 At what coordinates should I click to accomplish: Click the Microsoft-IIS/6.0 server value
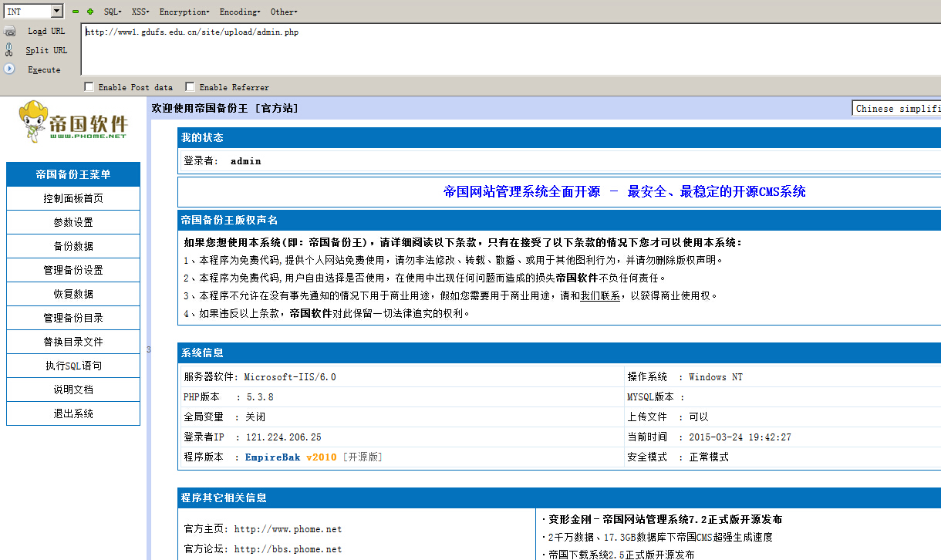click(290, 377)
